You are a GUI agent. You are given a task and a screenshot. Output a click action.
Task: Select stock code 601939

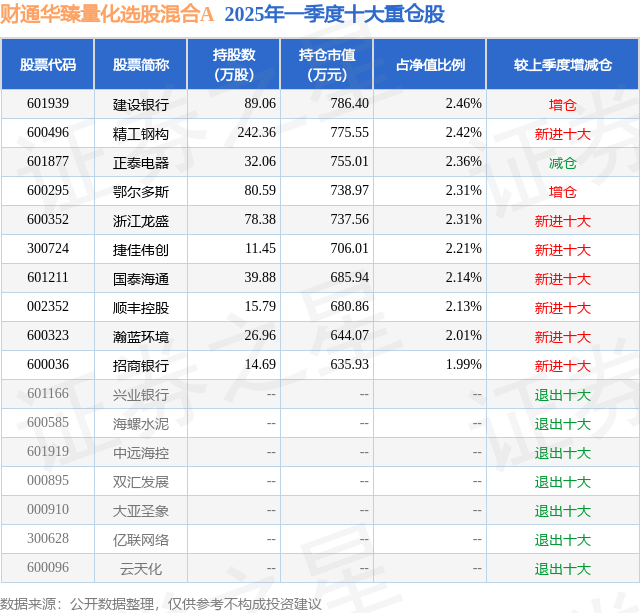[48, 104]
